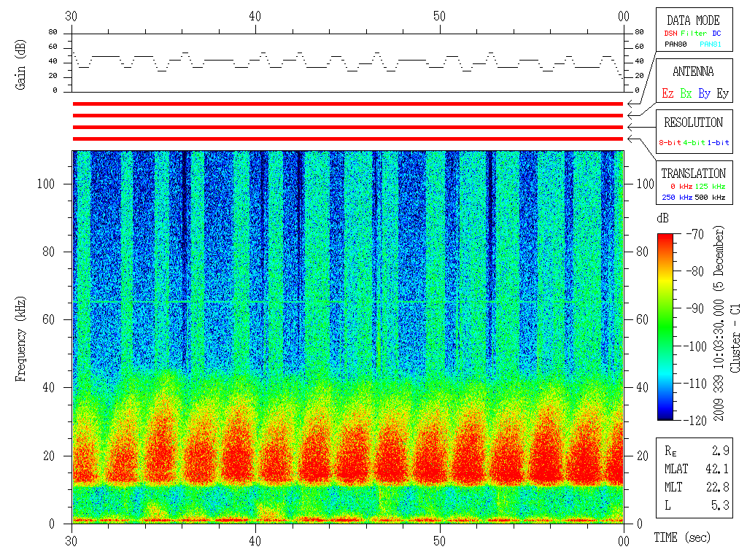Click the PAN81 data mode label
This screenshot has width=747, height=560.
710,44
